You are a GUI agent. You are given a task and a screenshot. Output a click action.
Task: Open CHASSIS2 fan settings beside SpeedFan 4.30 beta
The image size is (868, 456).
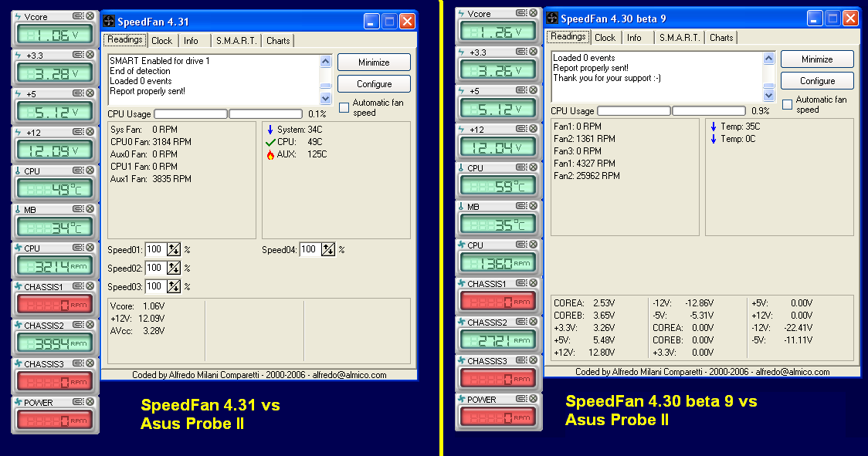click(x=521, y=322)
